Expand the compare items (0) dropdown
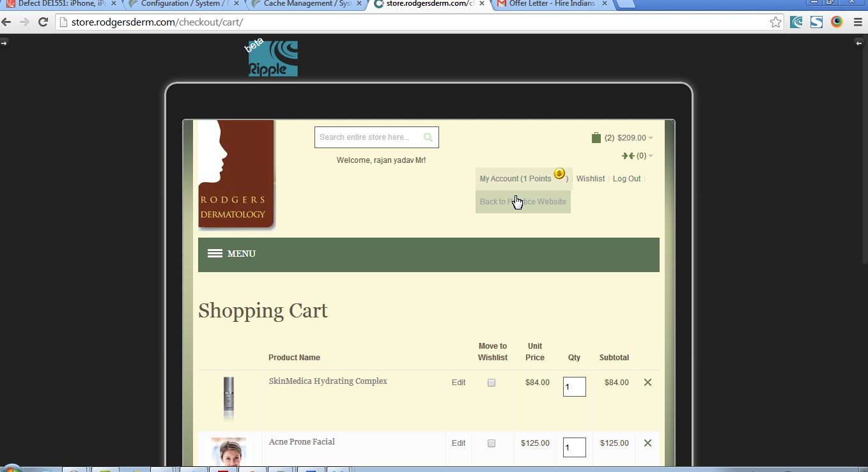 (x=637, y=156)
